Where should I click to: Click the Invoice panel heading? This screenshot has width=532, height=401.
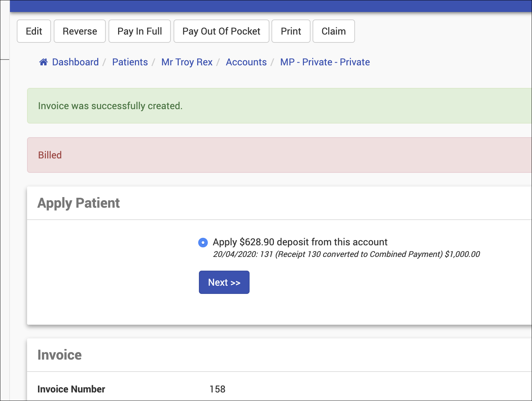pyautogui.click(x=60, y=355)
